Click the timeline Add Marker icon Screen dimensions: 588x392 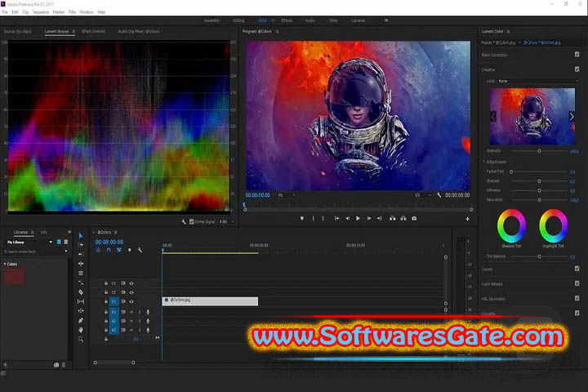[x=129, y=250]
